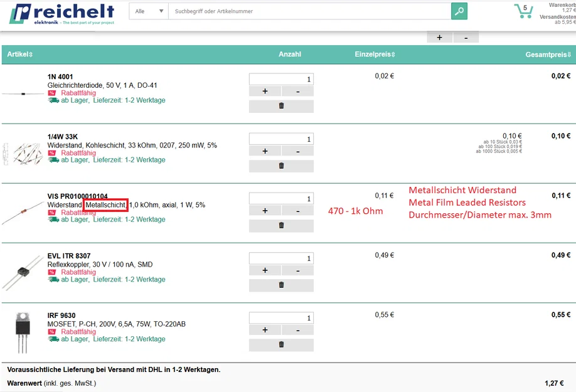Click delivery truck icon for 1/4W 33K
Viewport: 576px width, 392px height.
[x=53, y=160]
